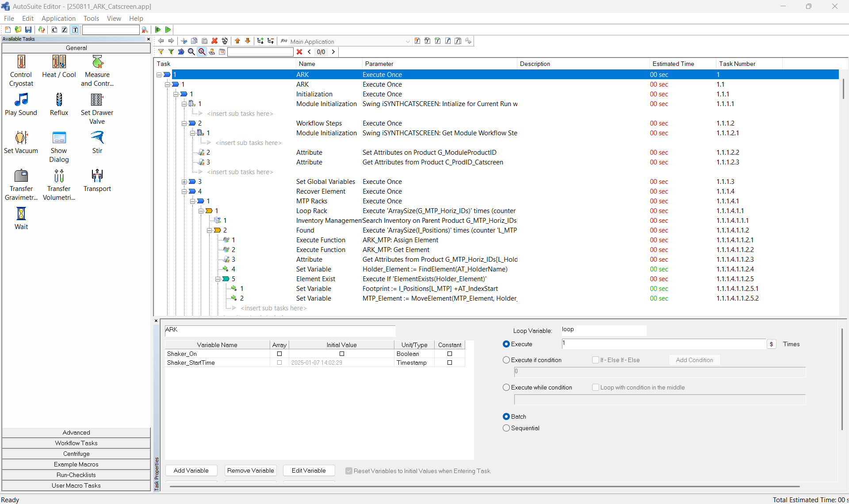Toggle Reset Variables to Initial Values checkbox
849x504 pixels.
(349, 471)
